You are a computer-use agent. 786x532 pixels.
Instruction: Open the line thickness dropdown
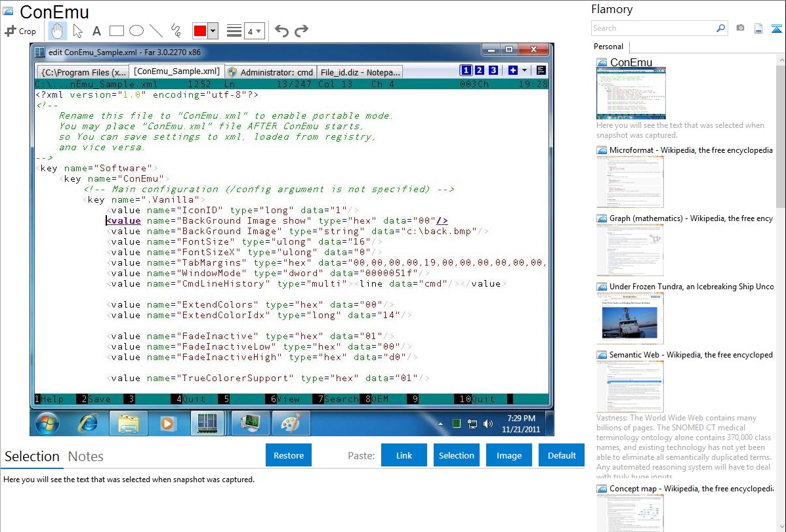point(254,31)
